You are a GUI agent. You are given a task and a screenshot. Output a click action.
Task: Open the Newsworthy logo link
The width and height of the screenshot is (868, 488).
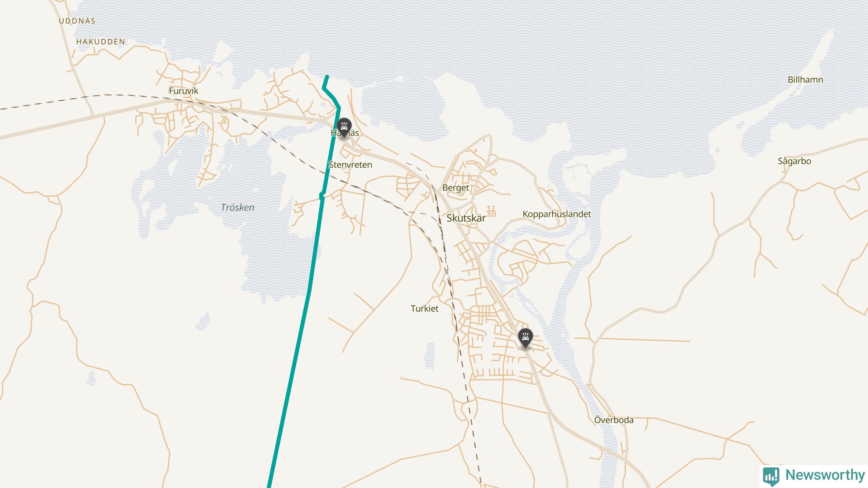(x=814, y=475)
